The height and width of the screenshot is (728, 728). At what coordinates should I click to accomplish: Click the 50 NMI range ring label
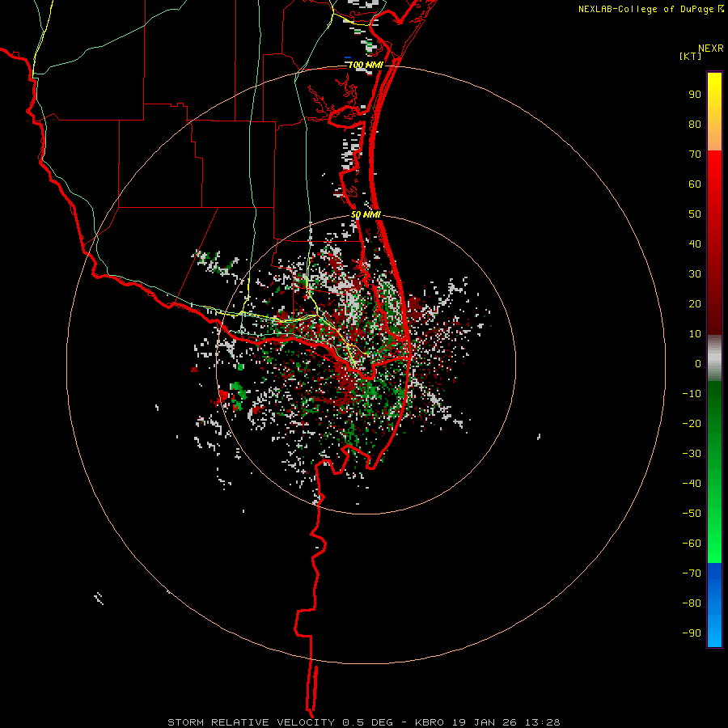[x=366, y=214]
